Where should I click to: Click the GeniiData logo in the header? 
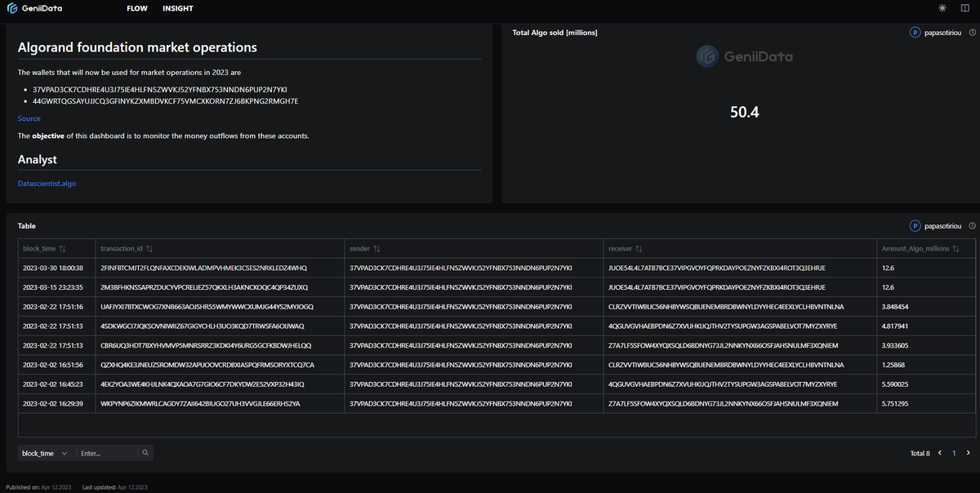(x=34, y=8)
